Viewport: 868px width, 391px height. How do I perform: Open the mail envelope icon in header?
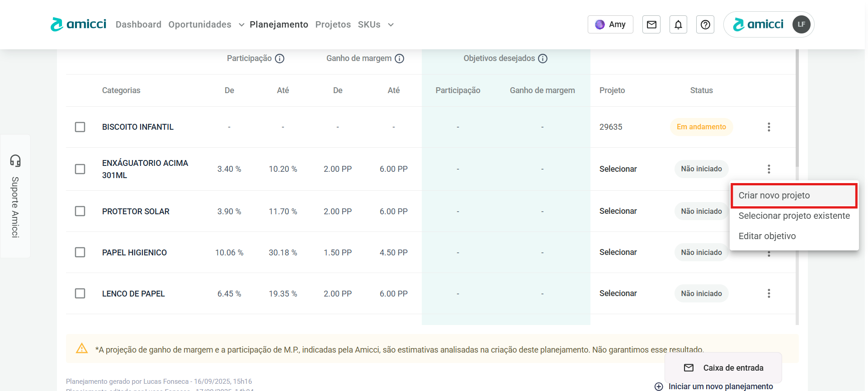click(651, 24)
